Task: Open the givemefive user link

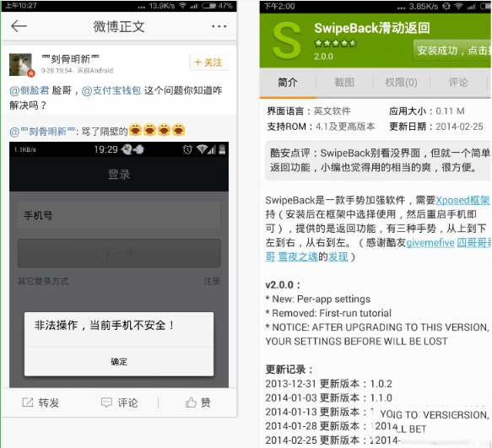Action: click(x=430, y=242)
